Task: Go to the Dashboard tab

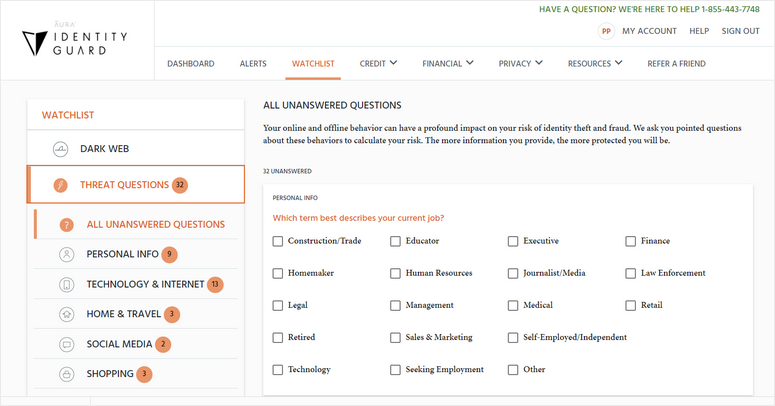Action: [190, 64]
